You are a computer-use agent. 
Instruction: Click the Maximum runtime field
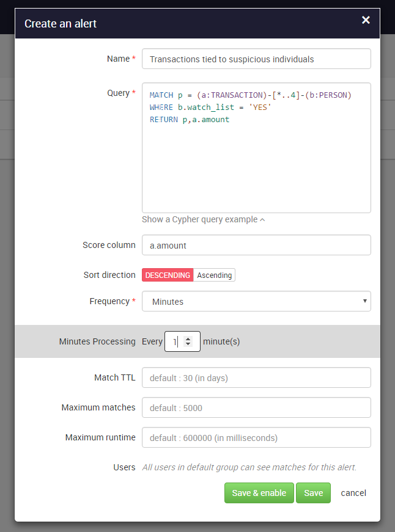point(256,437)
